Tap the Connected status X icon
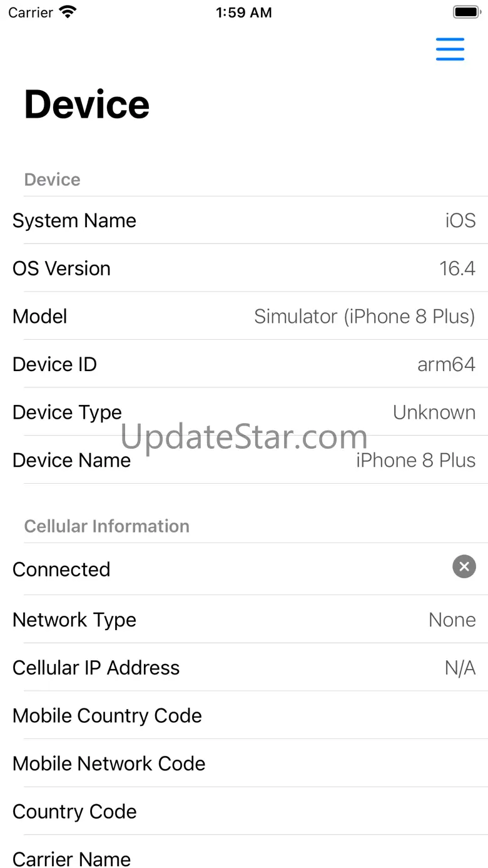The width and height of the screenshot is (488, 868). tap(464, 567)
